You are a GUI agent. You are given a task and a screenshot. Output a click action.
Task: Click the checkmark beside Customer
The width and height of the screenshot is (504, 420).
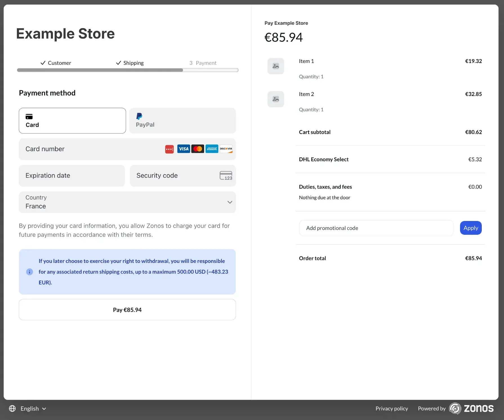coord(43,63)
